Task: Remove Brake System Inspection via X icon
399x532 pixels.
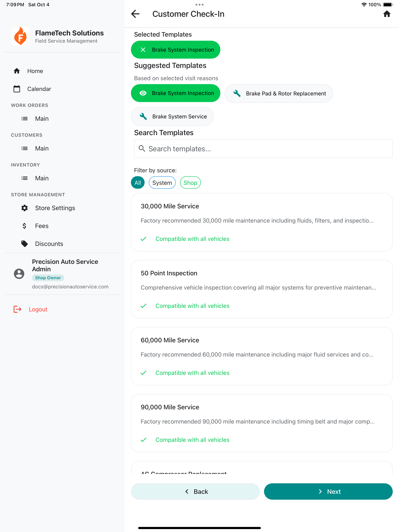Action: (143, 50)
